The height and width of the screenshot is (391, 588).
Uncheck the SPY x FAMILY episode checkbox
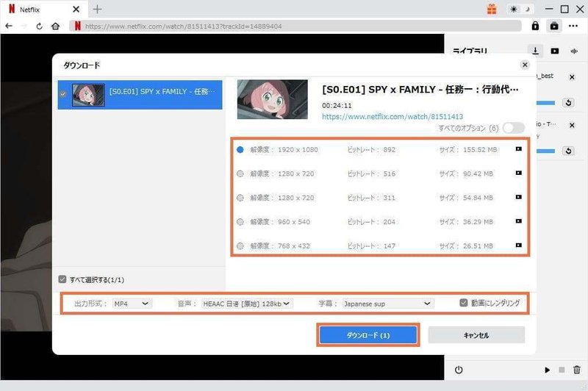[x=63, y=94]
